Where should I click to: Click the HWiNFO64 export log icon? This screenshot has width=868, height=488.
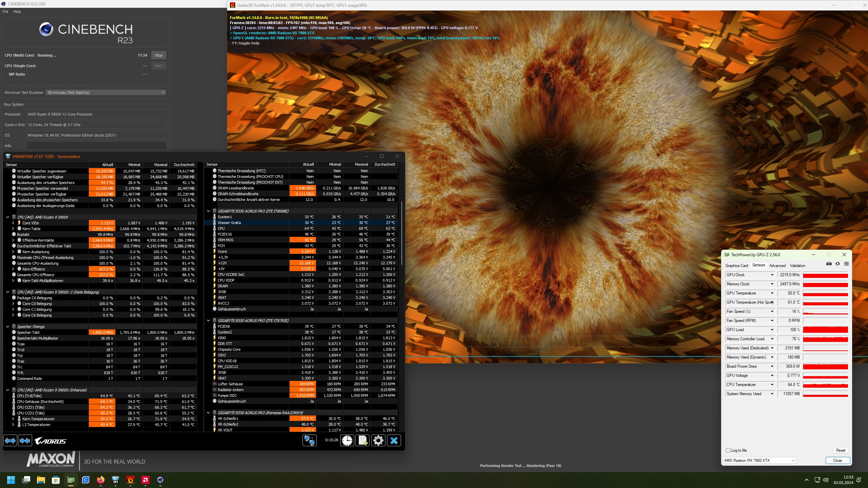click(362, 441)
